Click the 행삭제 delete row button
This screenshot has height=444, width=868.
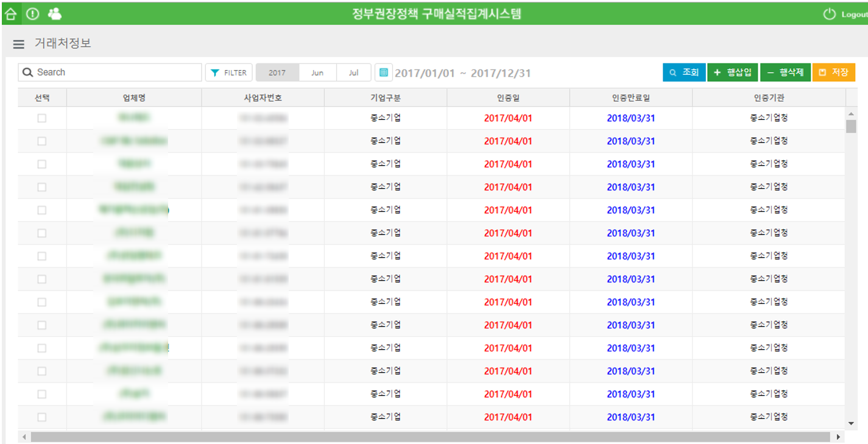785,72
